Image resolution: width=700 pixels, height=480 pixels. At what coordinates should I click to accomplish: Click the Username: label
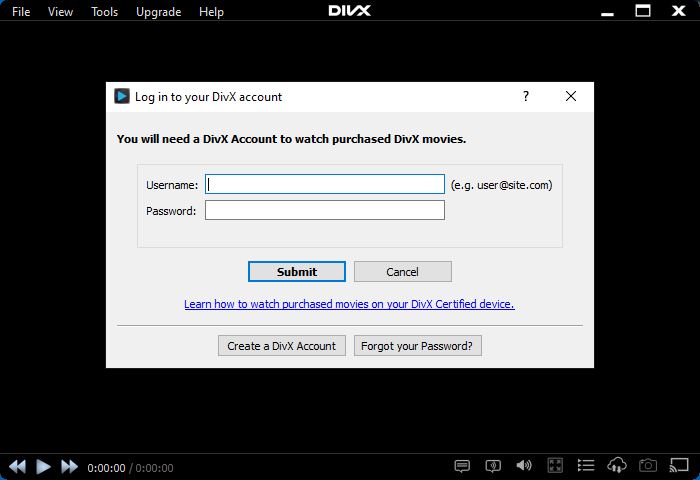(x=172, y=185)
